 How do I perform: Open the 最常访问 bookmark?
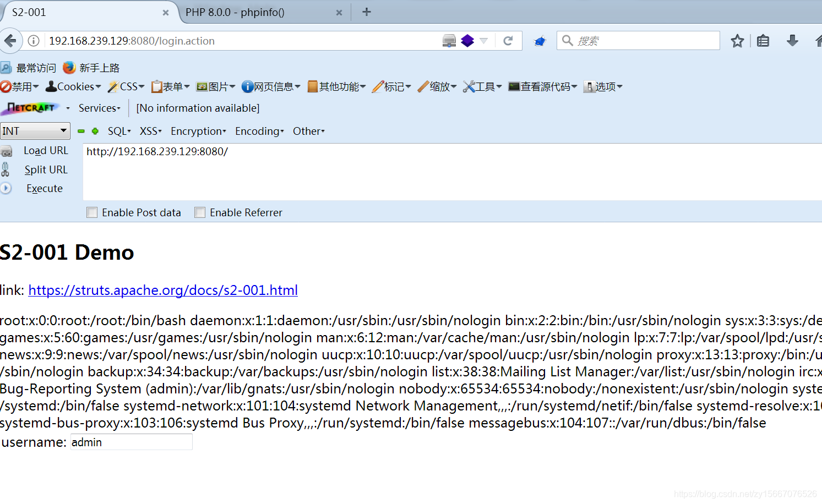[x=29, y=68]
